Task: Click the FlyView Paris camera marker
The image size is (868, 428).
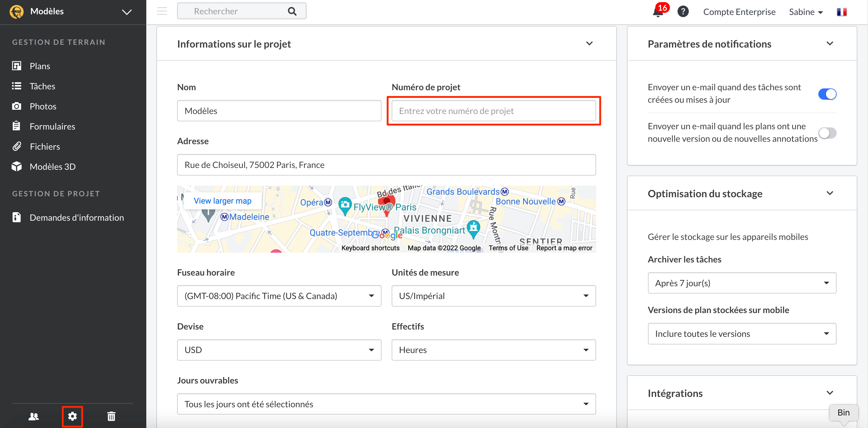Action: pyautogui.click(x=345, y=206)
